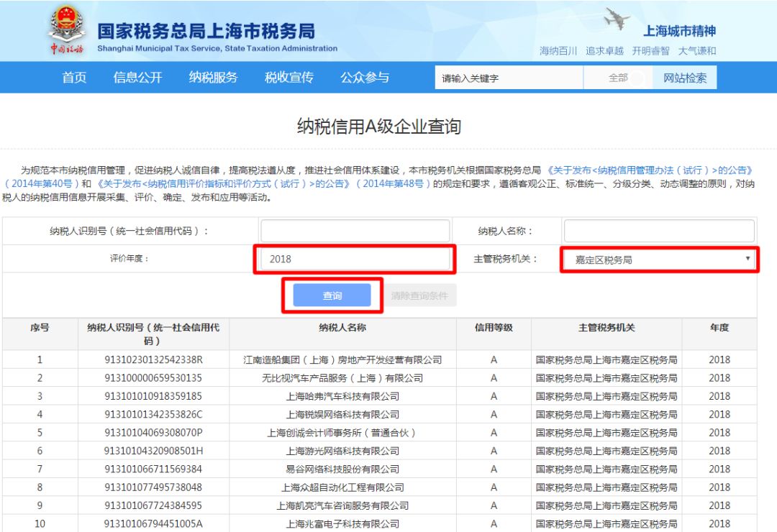This screenshot has height=532, width=777.
Task: Select the 评价年度 field showing 2018
Action: [x=355, y=259]
